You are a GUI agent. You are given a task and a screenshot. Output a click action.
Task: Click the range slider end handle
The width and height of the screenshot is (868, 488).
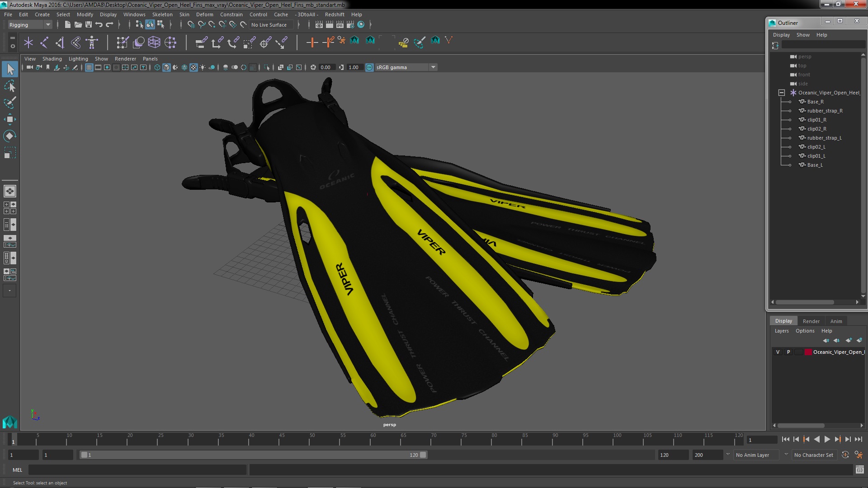click(x=423, y=455)
